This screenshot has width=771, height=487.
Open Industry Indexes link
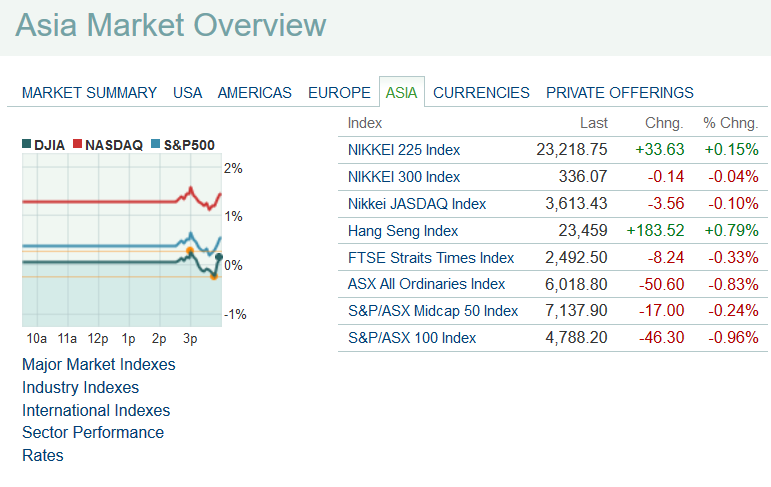coord(80,388)
